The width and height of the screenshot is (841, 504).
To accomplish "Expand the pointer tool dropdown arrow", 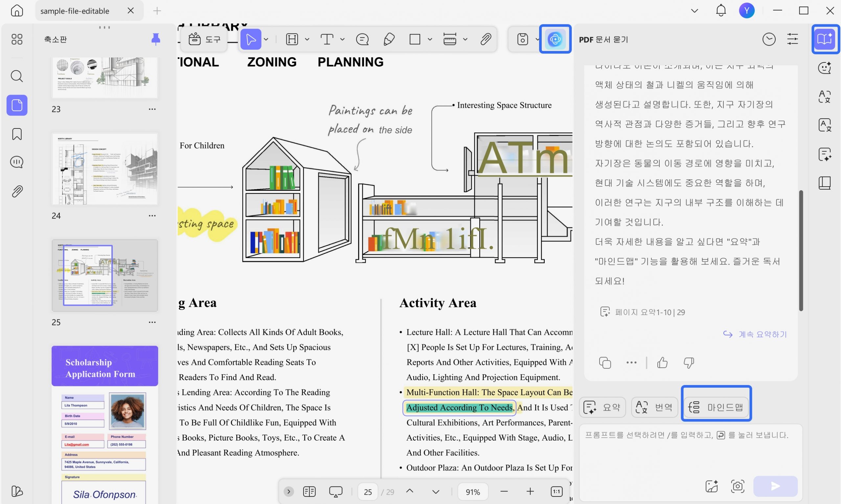I will (x=266, y=39).
